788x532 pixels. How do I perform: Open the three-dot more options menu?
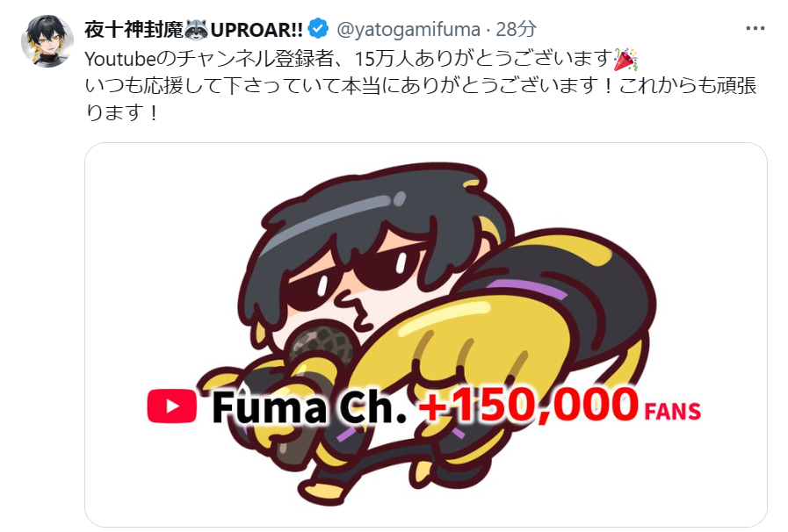(x=755, y=29)
